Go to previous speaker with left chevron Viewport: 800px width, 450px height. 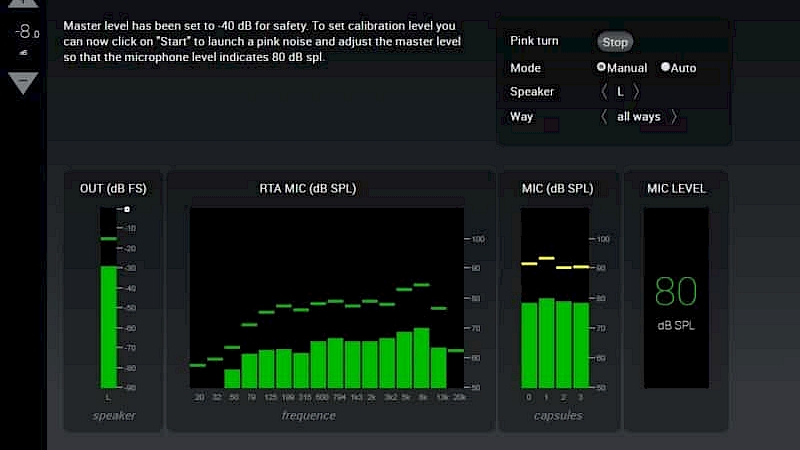[x=604, y=92]
